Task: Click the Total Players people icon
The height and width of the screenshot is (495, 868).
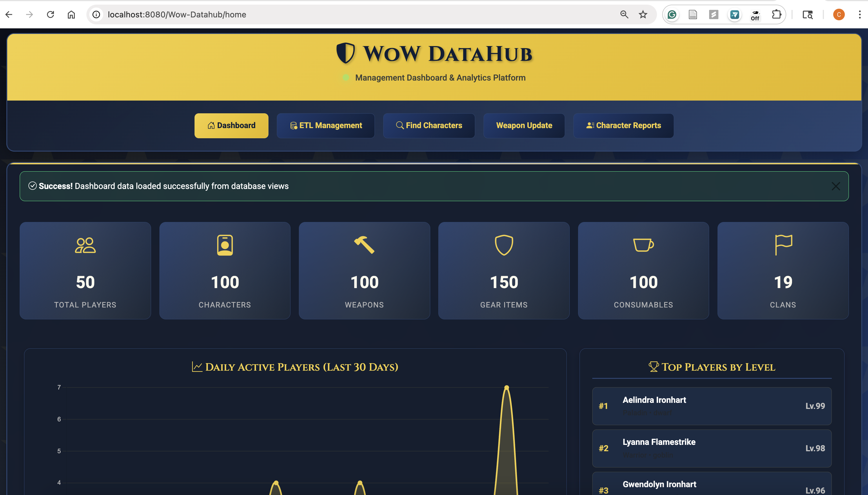Action: (85, 245)
